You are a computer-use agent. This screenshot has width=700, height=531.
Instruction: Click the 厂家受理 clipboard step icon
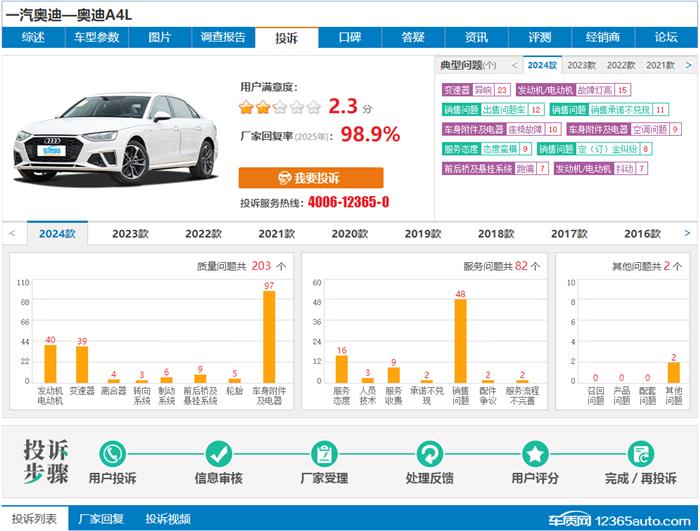(x=324, y=454)
